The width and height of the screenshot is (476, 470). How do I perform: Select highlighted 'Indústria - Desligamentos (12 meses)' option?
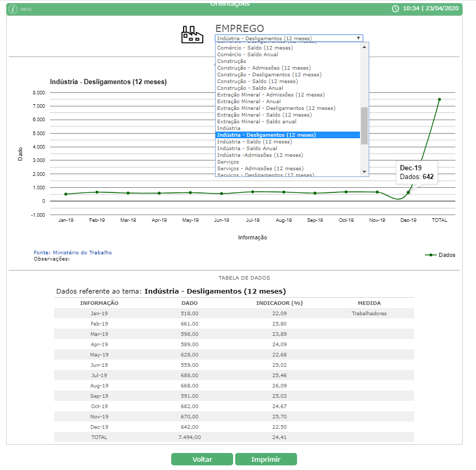pyautogui.click(x=288, y=135)
